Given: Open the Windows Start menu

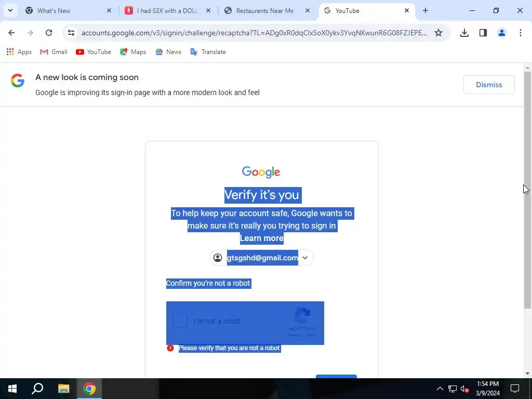Looking at the screenshot, I should point(12,389).
